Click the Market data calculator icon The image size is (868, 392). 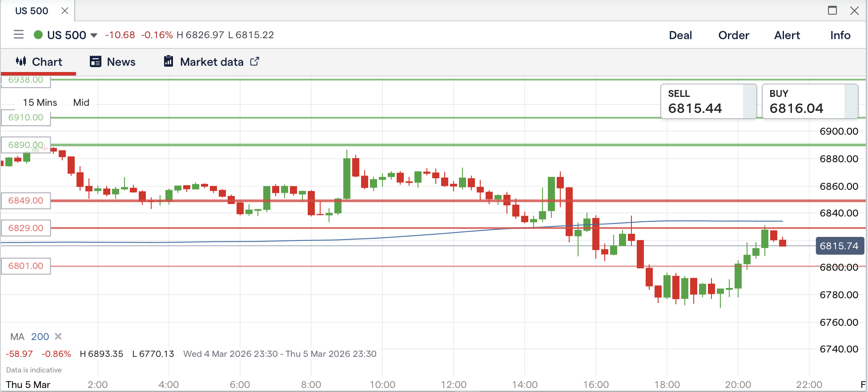point(169,61)
